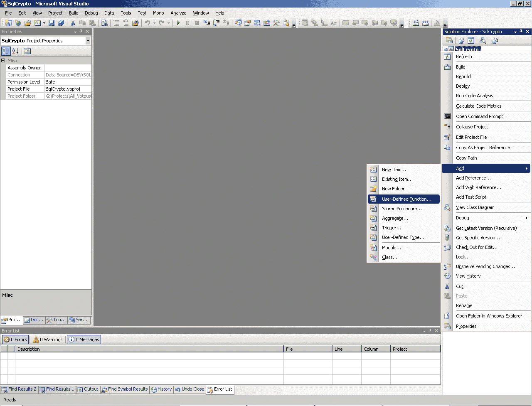The height and width of the screenshot is (406, 532).
Task: Open the Analyze menu in the menu bar
Action: [x=178, y=13]
